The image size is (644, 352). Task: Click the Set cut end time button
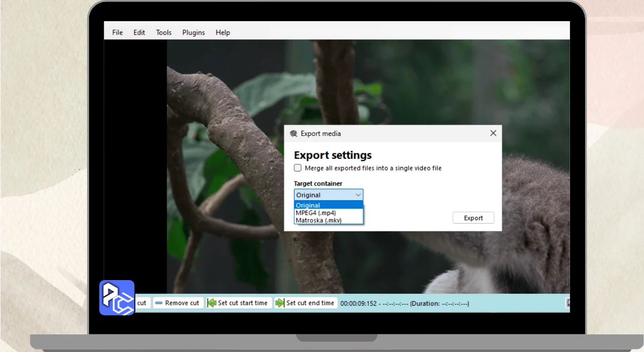(305, 303)
